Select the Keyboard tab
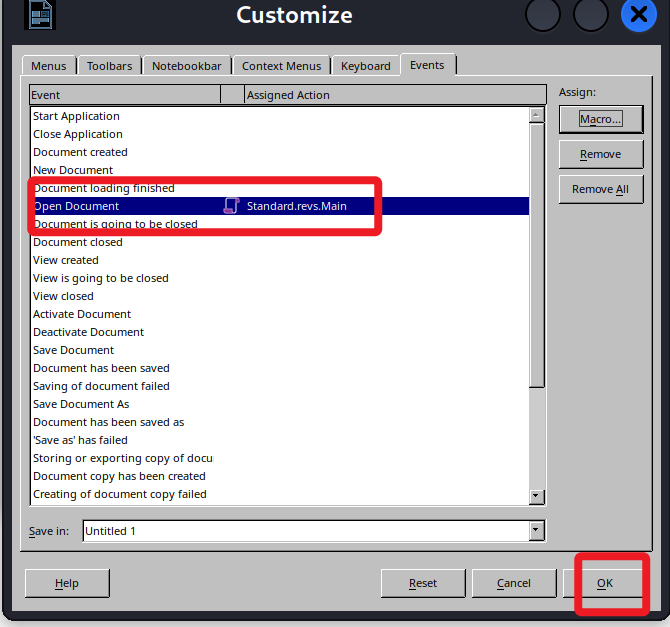The height and width of the screenshot is (627, 670). coord(365,66)
